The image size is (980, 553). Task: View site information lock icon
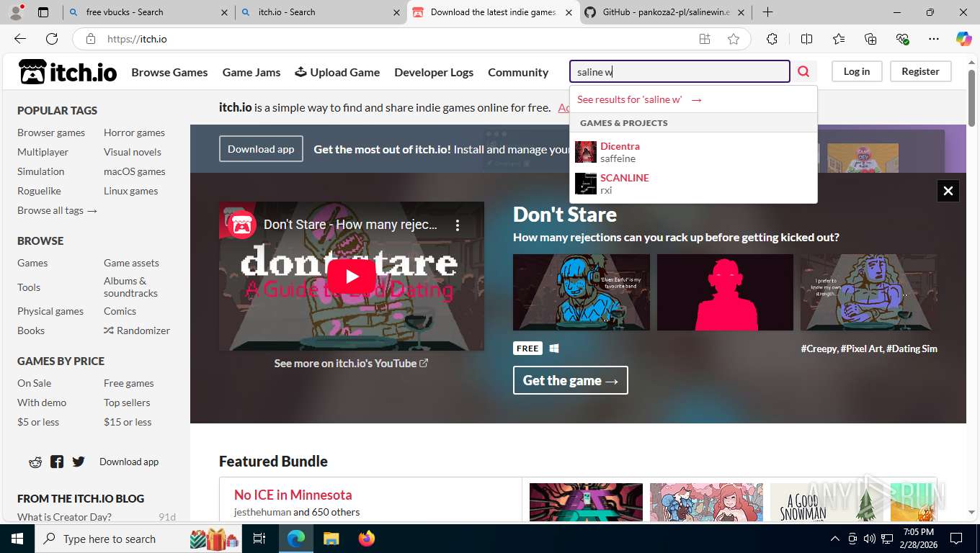click(x=90, y=39)
